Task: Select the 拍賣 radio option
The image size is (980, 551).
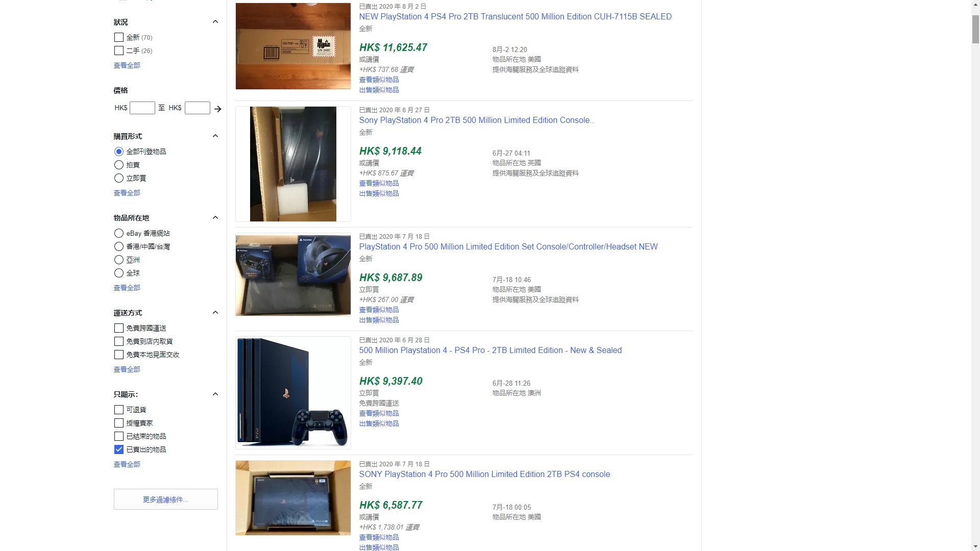Action: (119, 165)
